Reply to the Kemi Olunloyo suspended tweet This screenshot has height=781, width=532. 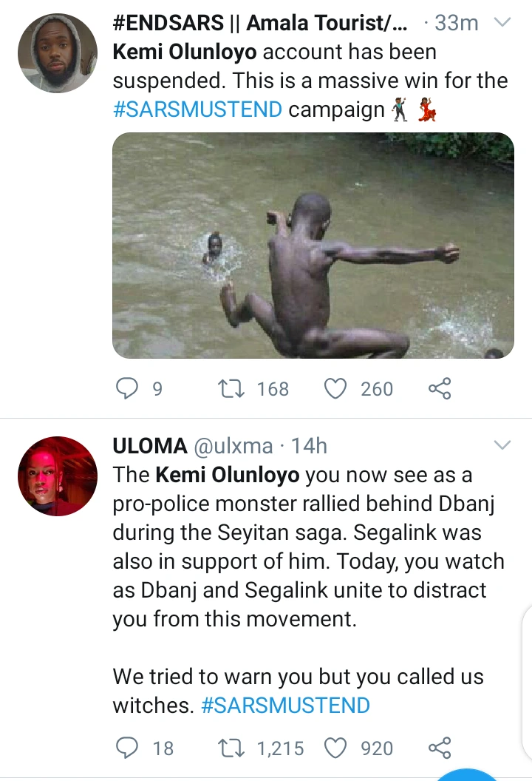(129, 388)
